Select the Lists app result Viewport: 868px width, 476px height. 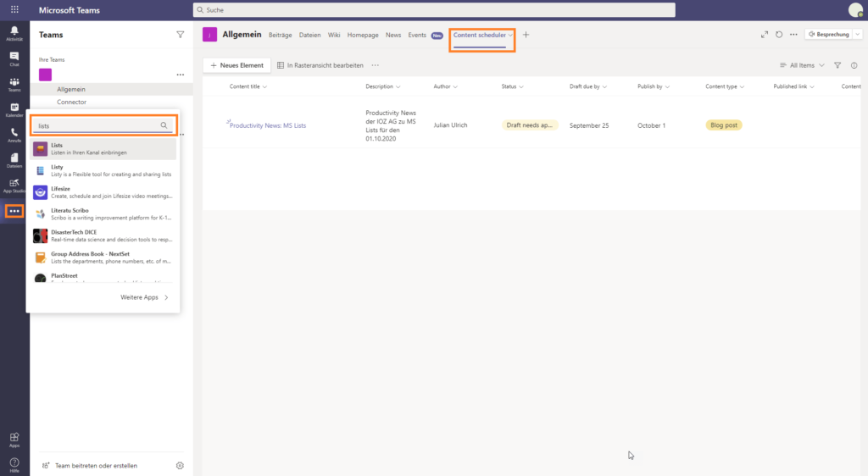click(x=103, y=149)
